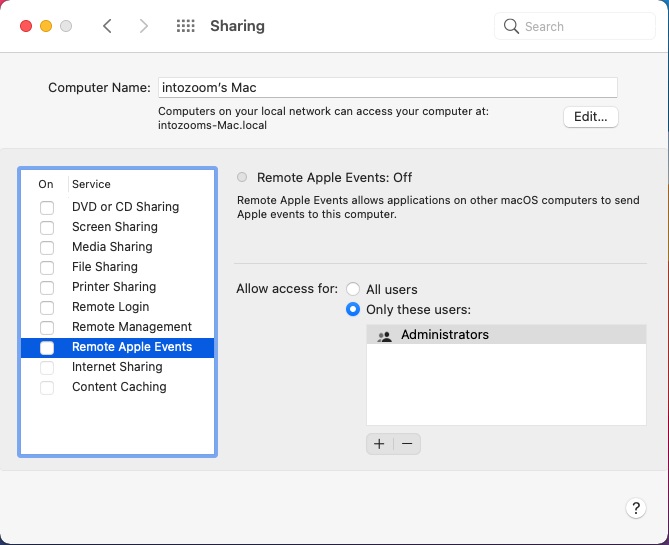Select Only these users radio button

(x=353, y=309)
